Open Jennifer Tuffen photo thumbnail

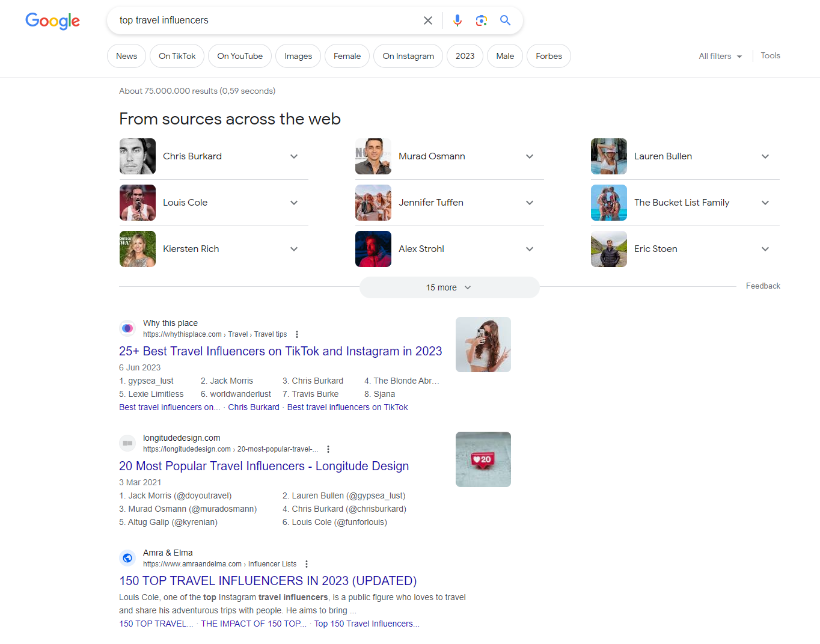pyautogui.click(x=373, y=203)
